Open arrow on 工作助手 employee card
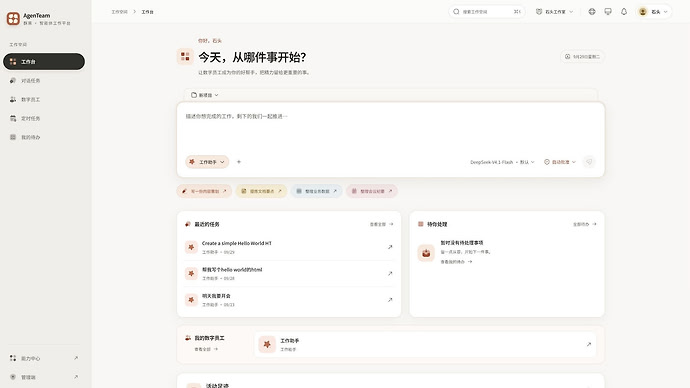 (x=588, y=344)
